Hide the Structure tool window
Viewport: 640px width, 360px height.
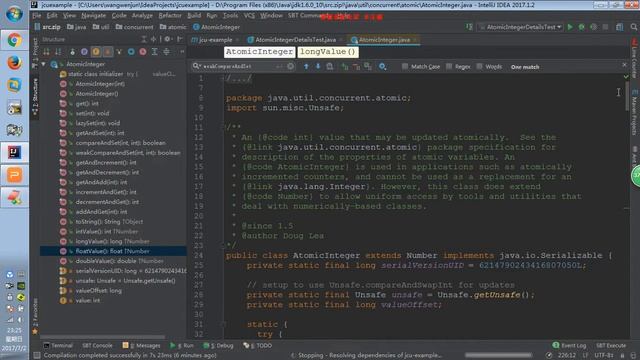click(x=180, y=39)
